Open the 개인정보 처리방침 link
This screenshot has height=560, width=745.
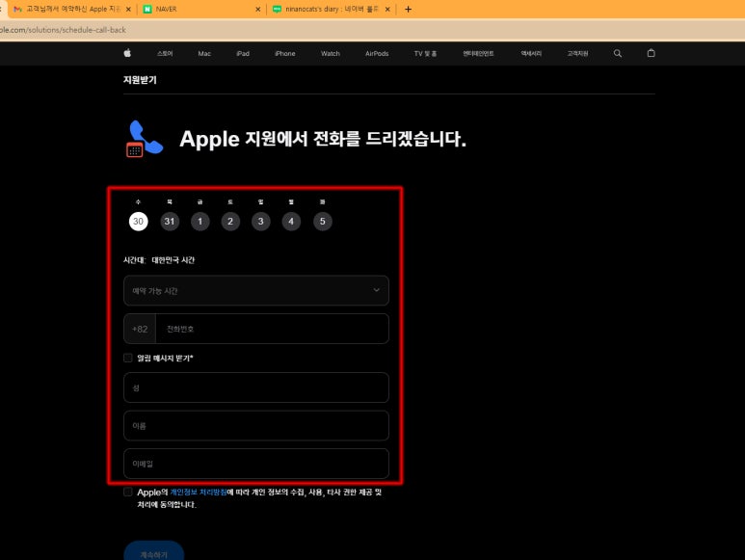(199, 493)
